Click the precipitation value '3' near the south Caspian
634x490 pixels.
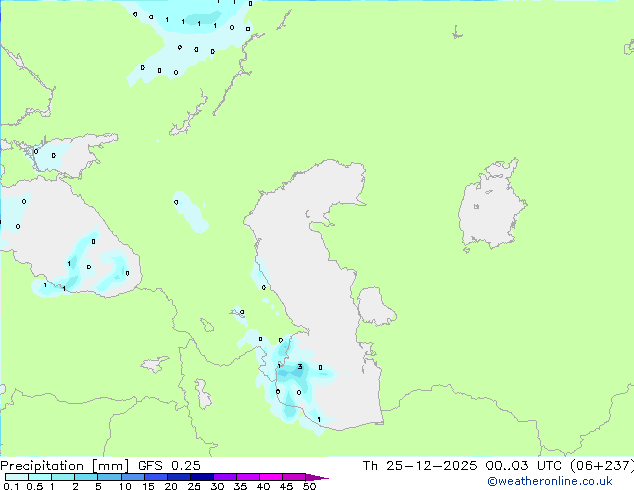(299, 367)
